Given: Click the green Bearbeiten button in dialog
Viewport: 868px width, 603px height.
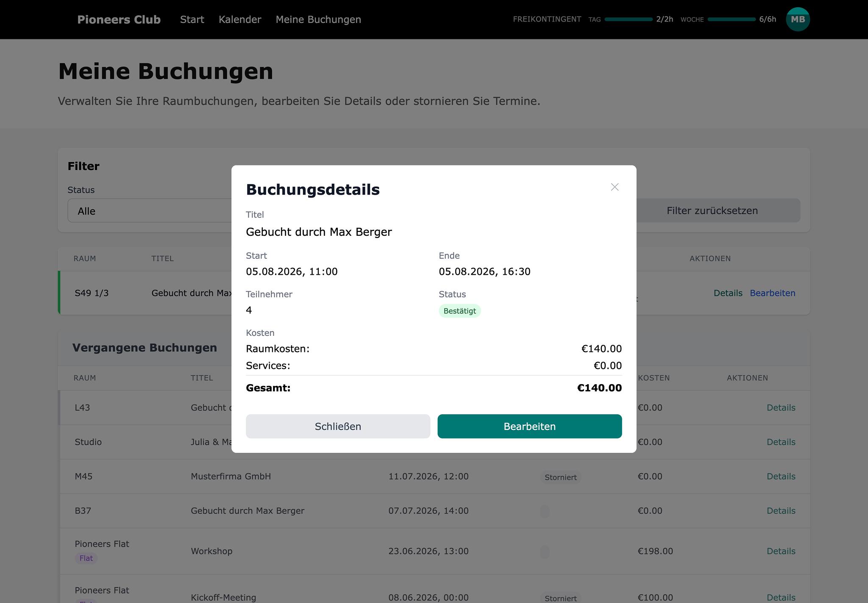Looking at the screenshot, I should coord(529,426).
